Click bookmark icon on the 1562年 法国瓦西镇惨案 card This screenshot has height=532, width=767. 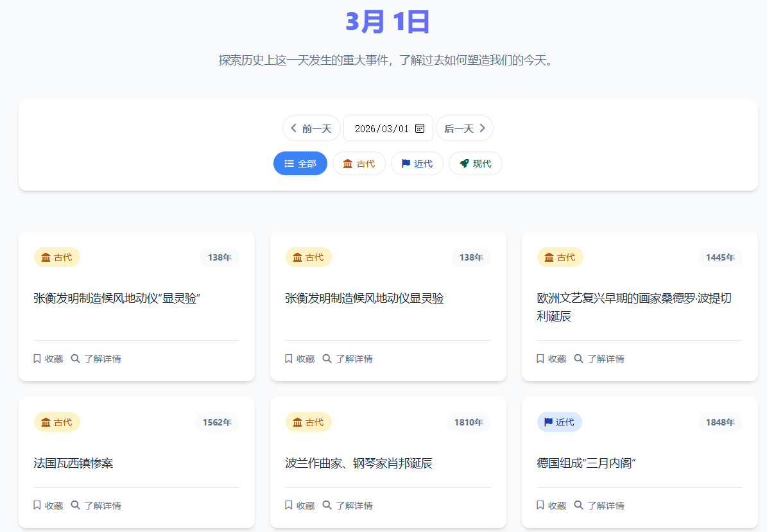[37, 505]
